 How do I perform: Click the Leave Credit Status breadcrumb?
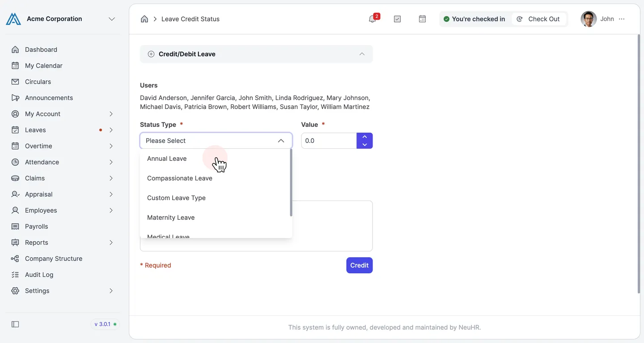(191, 19)
